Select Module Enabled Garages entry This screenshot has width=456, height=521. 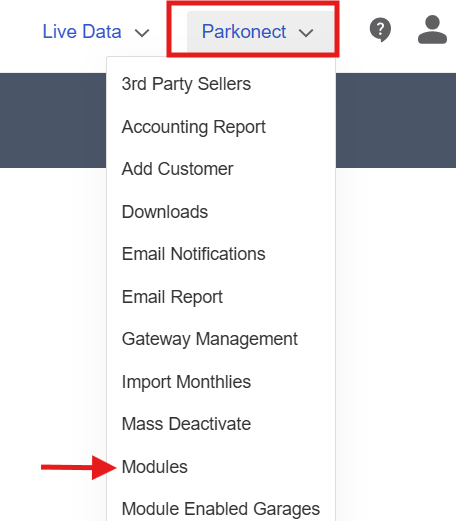tap(221, 509)
